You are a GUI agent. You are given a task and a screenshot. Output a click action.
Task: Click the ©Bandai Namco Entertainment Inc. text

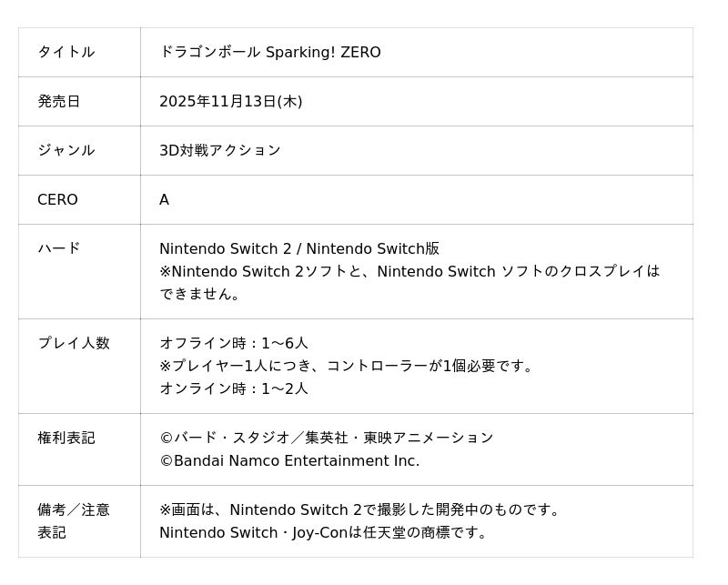[289, 461]
